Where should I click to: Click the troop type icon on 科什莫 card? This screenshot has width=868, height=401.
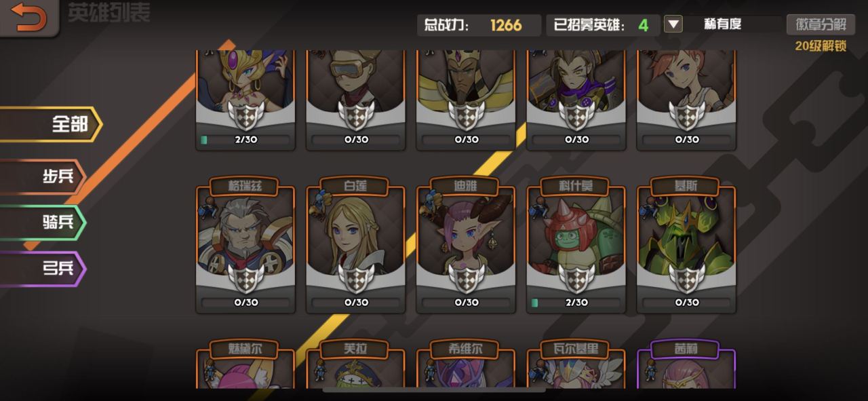[x=538, y=208]
